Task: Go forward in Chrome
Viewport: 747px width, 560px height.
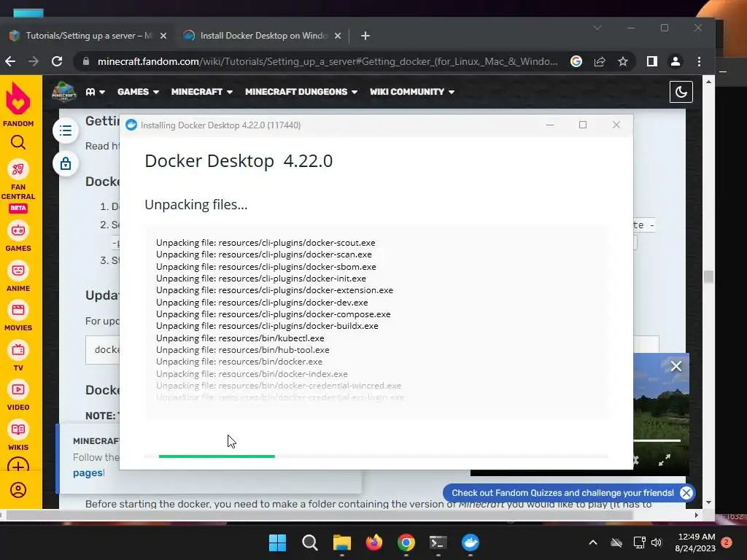Action: coord(34,61)
